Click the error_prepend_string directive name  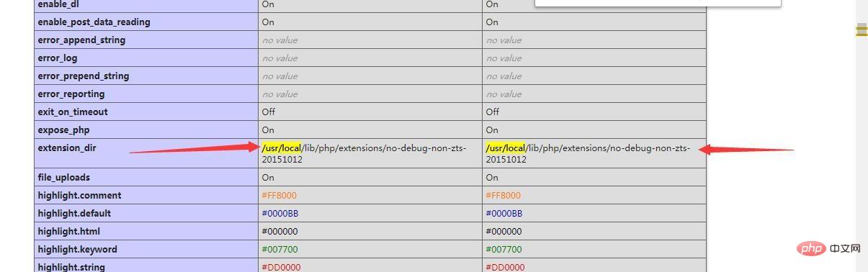(84, 76)
